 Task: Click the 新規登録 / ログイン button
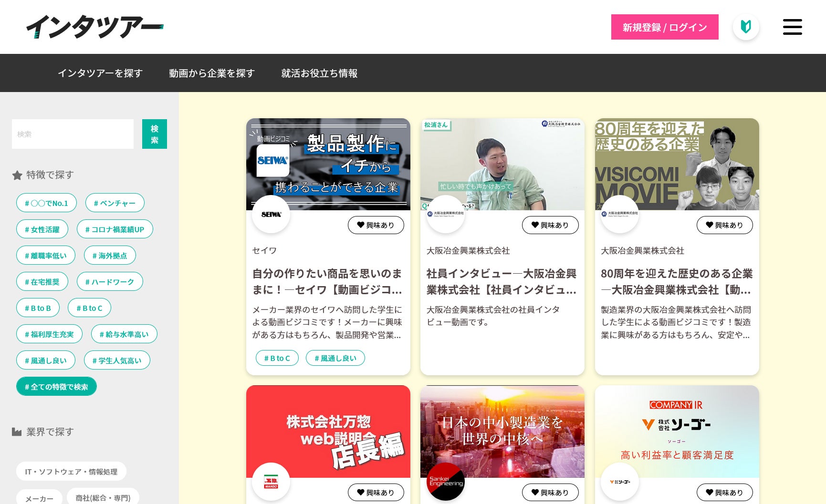(665, 27)
